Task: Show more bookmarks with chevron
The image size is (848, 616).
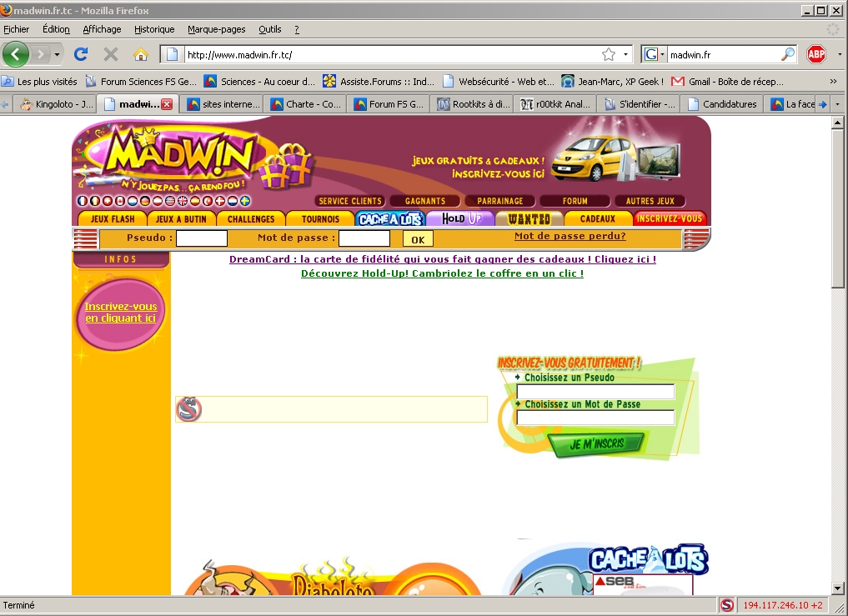Action: (x=833, y=82)
